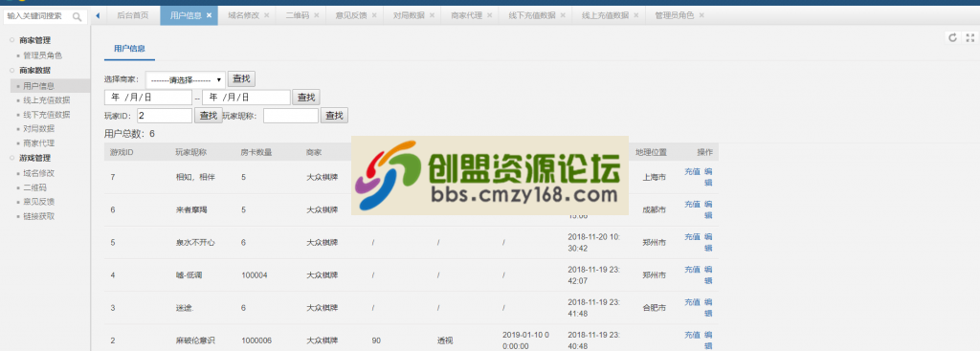This screenshot has height=351, width=980.
Task: Open the 选择商家 dropdown
Action: coord(186,80)
